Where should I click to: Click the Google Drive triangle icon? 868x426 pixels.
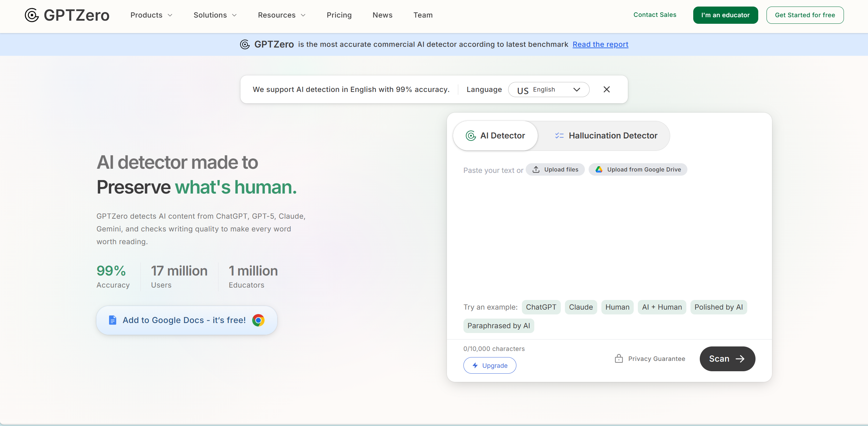point(599,169)
